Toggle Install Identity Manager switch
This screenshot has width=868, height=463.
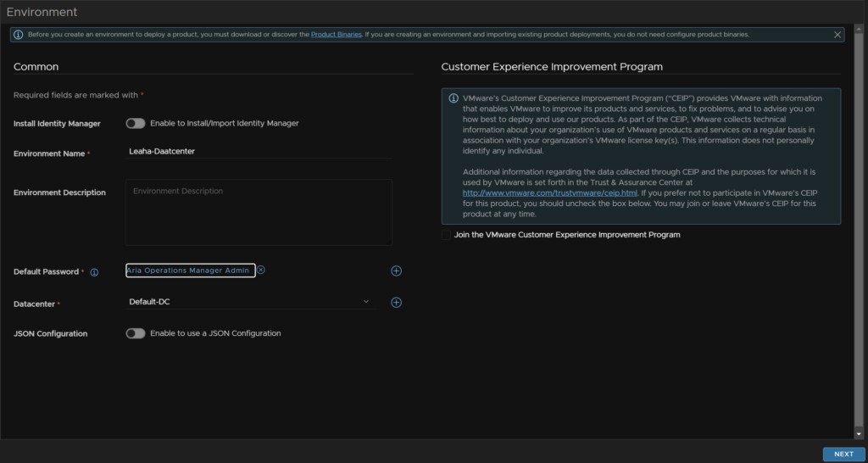coord(136,124)
